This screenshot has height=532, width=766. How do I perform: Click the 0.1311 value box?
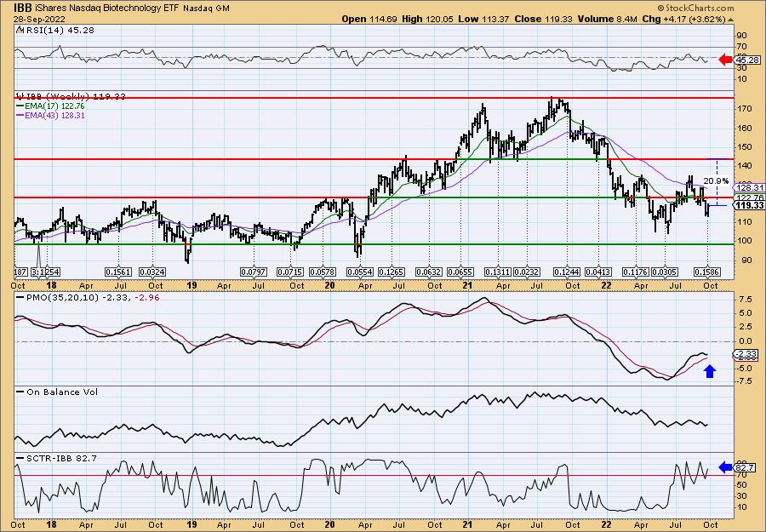[x=497, y=272]
